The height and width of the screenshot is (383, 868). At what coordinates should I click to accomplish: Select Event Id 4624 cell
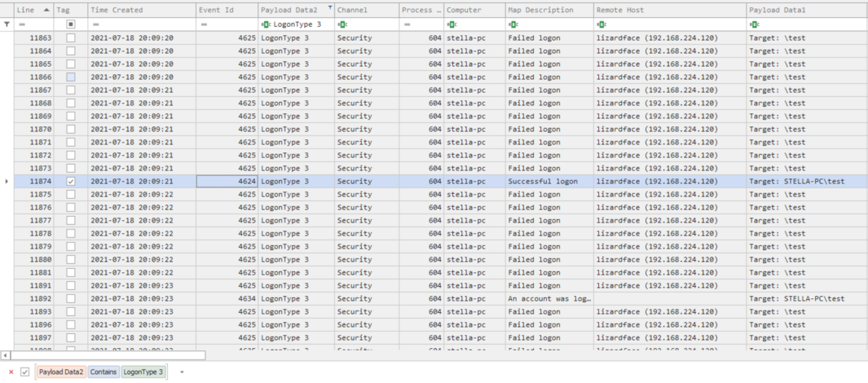click(227, 181)
